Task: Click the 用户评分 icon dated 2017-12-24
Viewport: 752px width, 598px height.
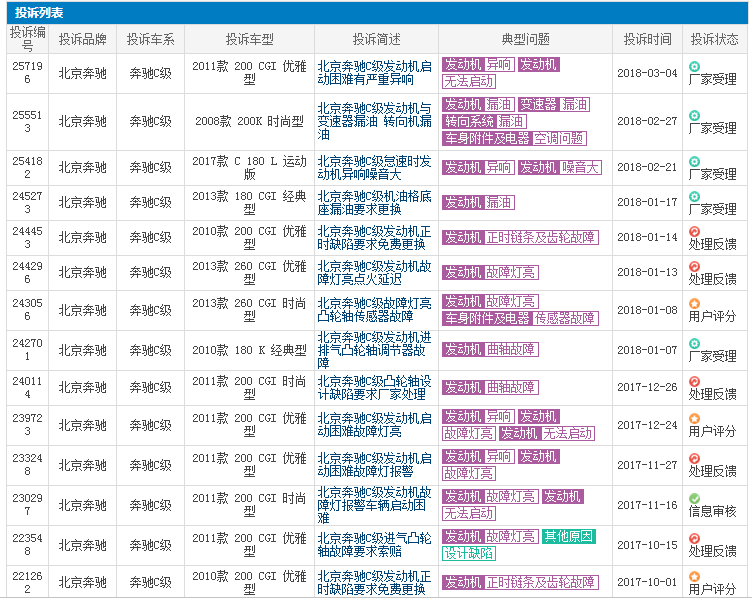Action: coord(694,417)
